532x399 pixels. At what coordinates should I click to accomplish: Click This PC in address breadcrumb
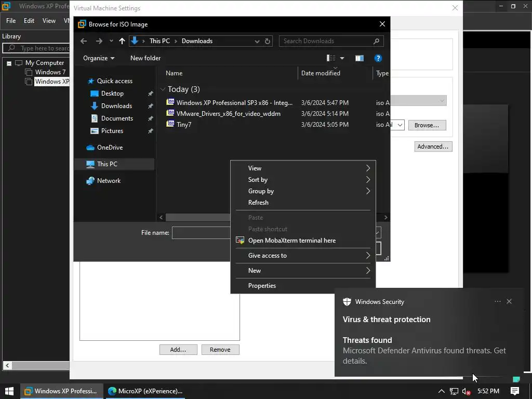pos(159,41)
